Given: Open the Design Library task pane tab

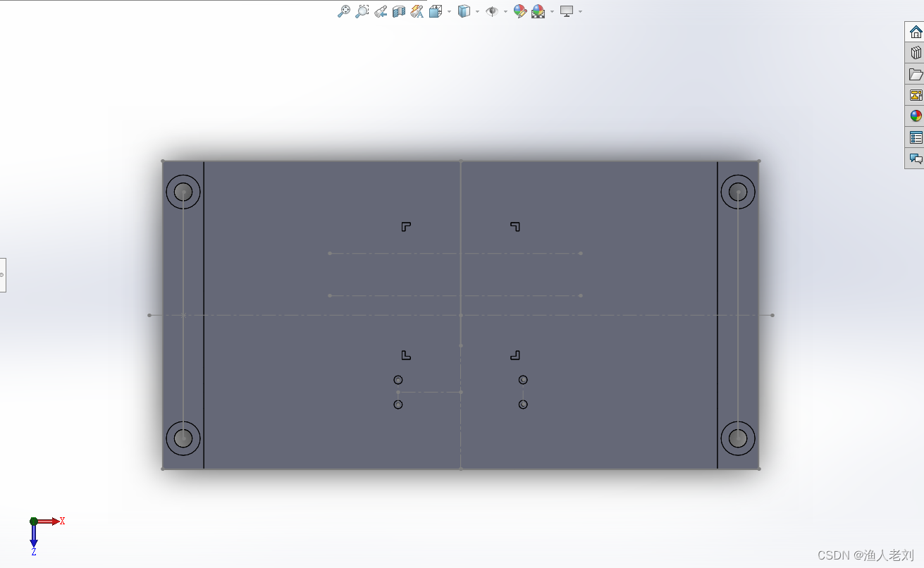Looking at the screenshot, I should (x=916, y=53).
